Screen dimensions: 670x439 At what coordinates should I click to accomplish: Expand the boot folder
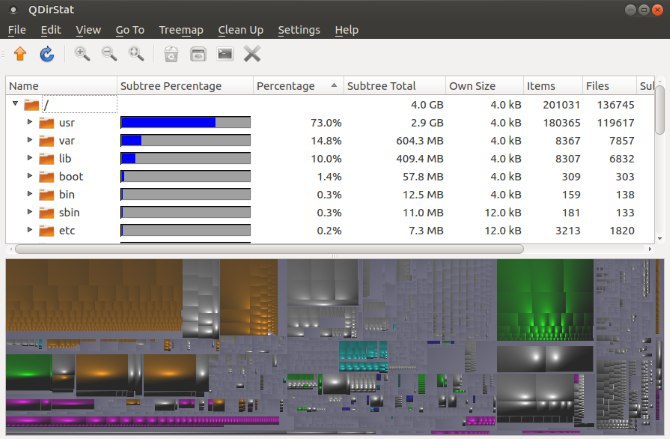click(29, 176)
